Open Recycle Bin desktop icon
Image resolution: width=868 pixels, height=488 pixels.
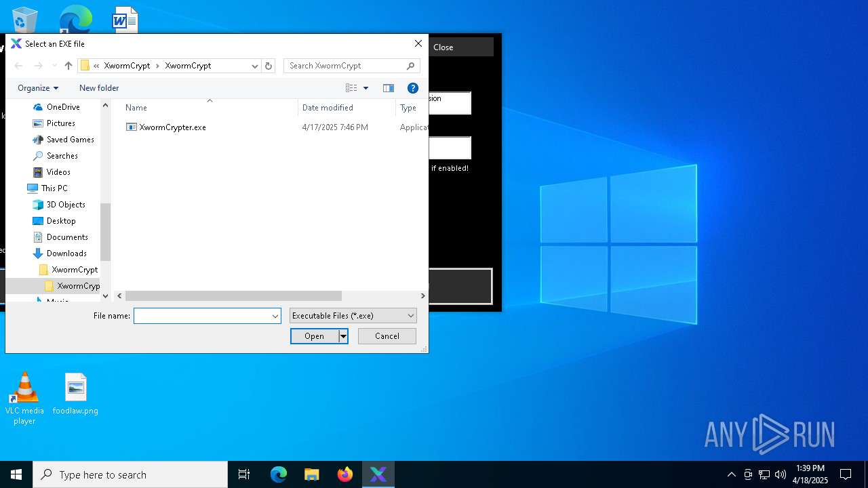point(24,19)
